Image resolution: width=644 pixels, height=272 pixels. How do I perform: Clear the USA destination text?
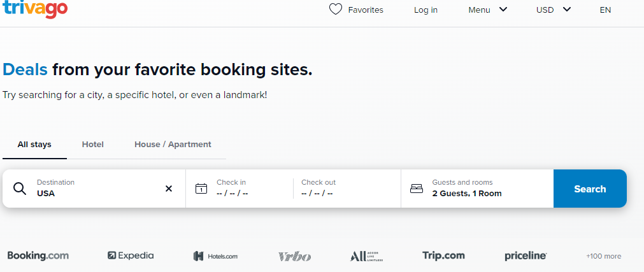pyautogui.click(x=169, y=189)
